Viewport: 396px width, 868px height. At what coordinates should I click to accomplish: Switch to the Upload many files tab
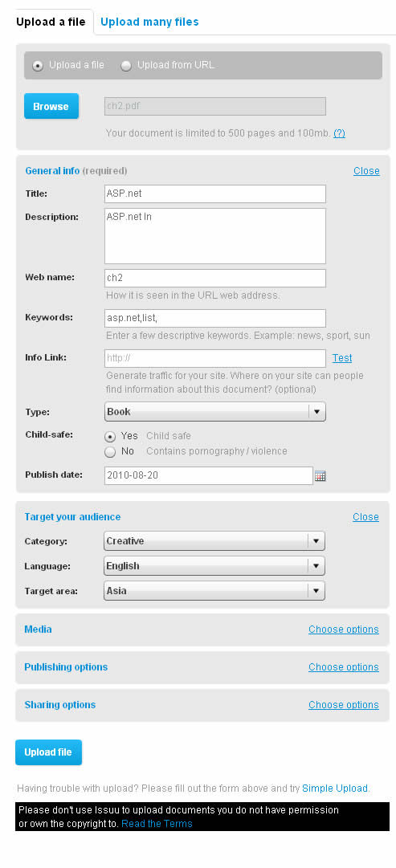click(149, 22)
